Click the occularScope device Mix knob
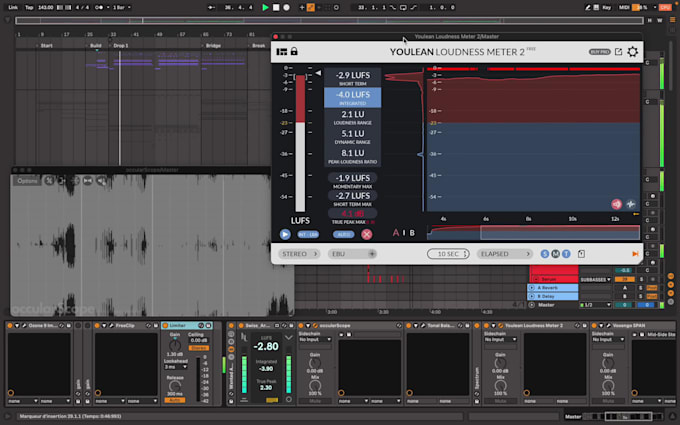Screen dimensions: 680x425 (315, 386)
